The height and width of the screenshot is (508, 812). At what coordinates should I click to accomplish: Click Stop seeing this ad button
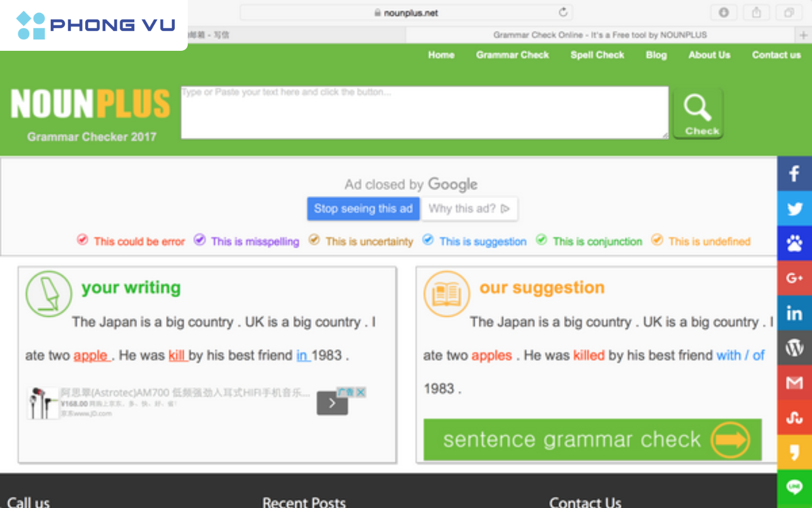pos(363,209)
